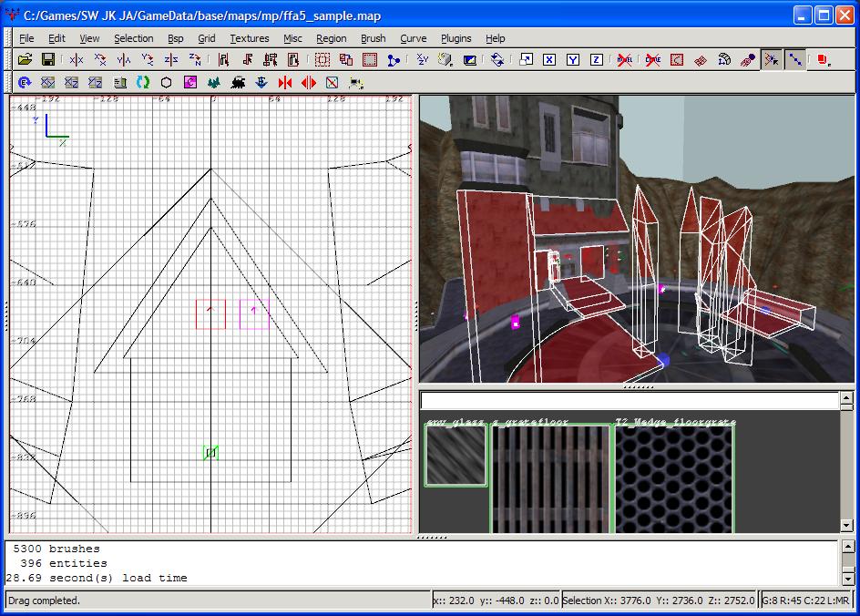
Task: Toggle don't select curved brushes
Action: coord(652,60)
